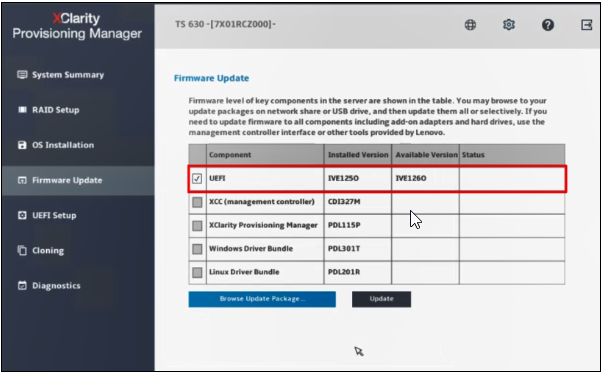
Task: Check the Linux Driver Bundle checkbox
Action: pos(197,272)
